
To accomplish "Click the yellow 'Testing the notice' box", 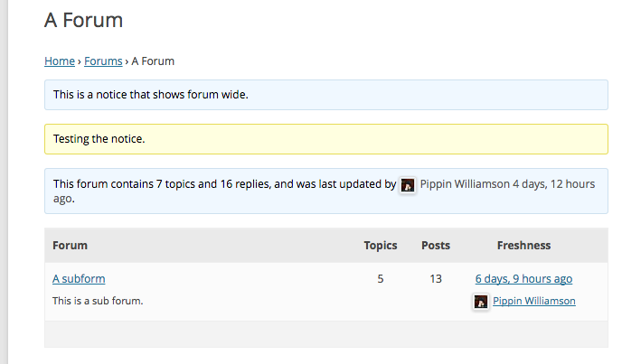I will coord(325,139).
